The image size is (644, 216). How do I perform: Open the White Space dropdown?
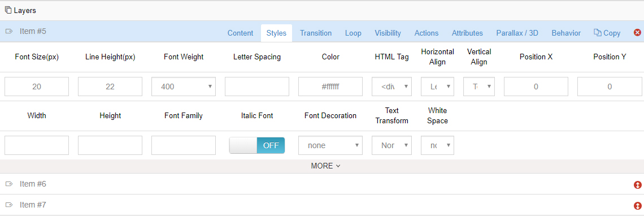437,145
